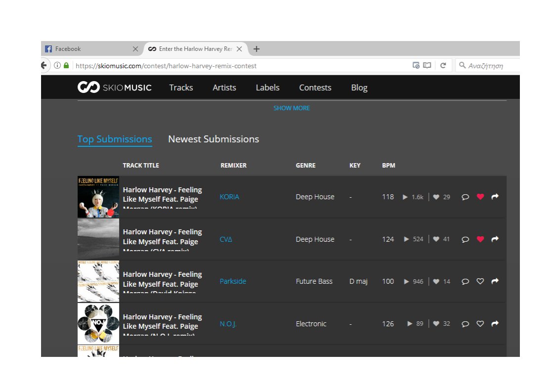Show site information circle icon
This screenshot has height=392, width=555.
pos(57,65)
